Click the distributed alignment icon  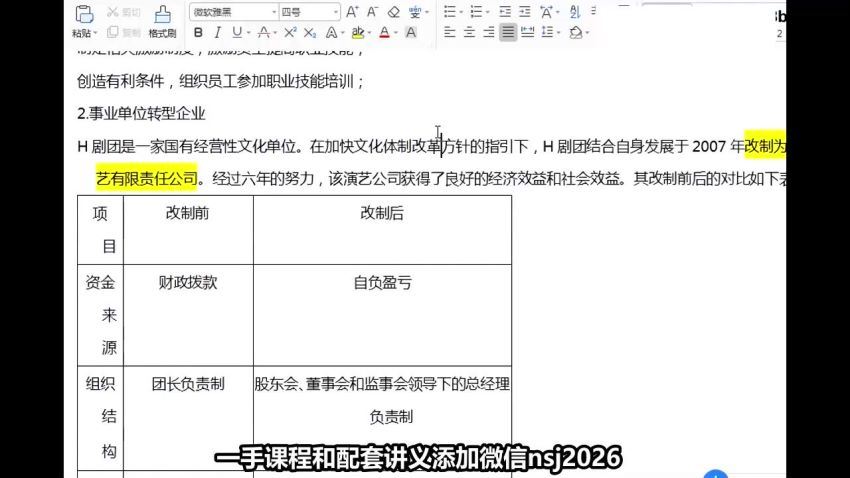tap(527, 33)
